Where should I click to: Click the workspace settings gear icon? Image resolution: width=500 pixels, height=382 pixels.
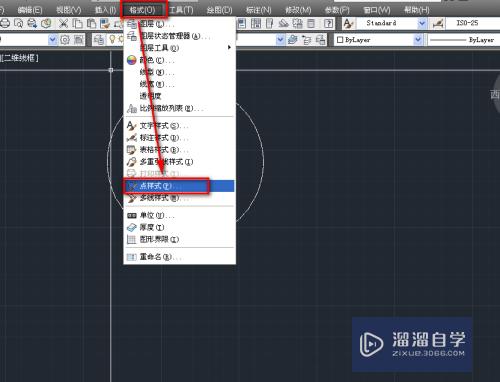point(65,40)
